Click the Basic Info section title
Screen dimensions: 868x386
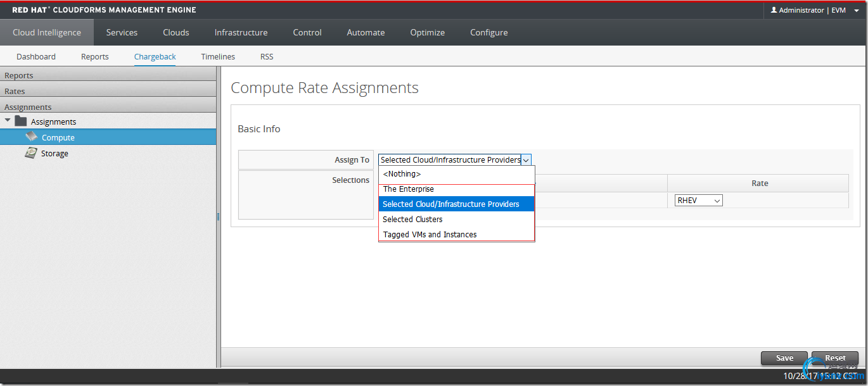259,128
